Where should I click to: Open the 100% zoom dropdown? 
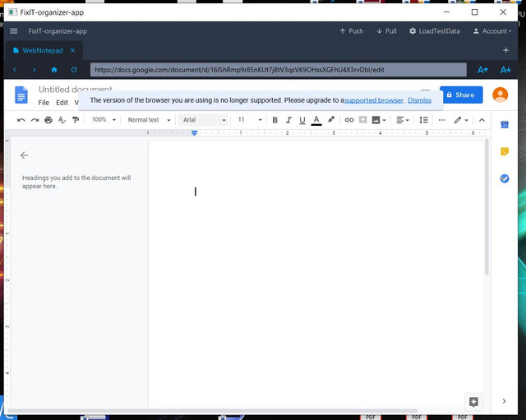point(104,120)
